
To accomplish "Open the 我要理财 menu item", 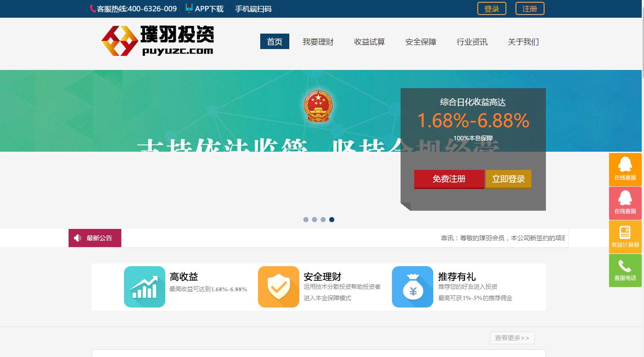I will (318, 42).
